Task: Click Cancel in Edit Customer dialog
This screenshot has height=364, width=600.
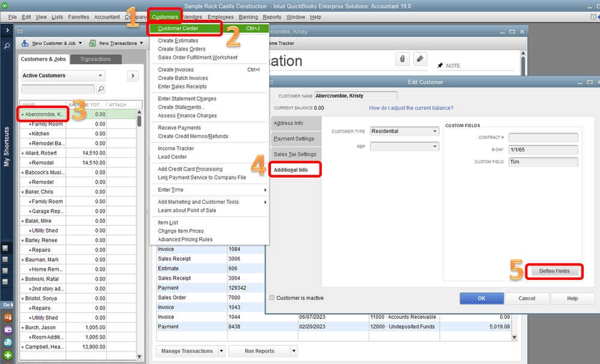Action: (x=527, y=298)
